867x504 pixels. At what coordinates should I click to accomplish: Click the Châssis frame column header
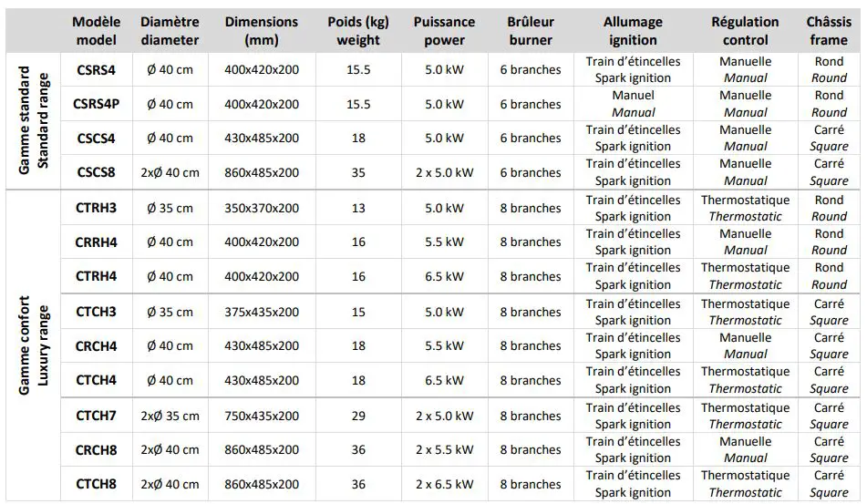[828, 30]
